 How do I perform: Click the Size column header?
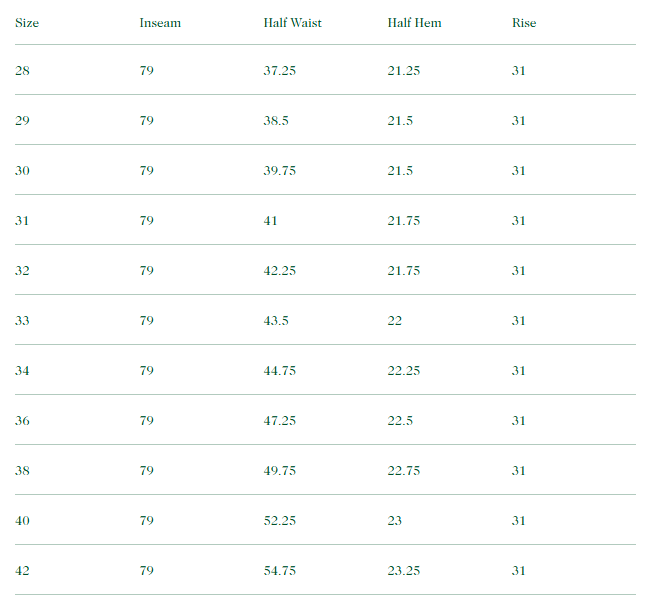point(27,23)
